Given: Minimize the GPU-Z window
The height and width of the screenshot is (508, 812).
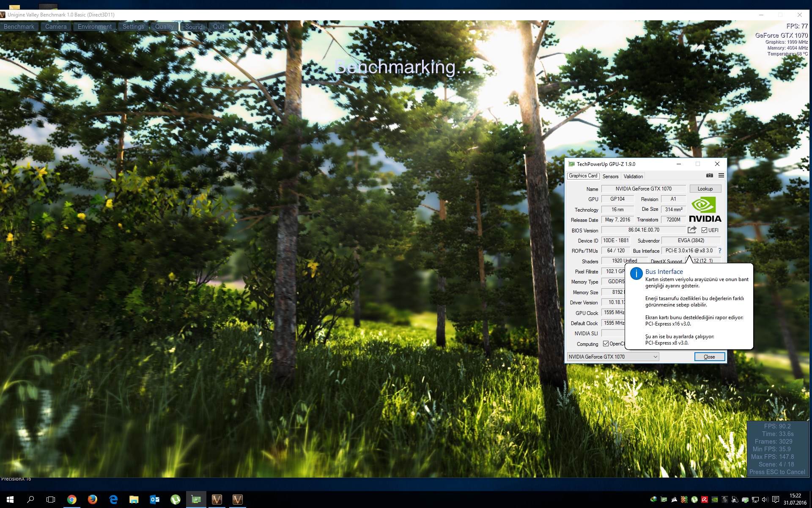Looking at the screenshot, I should click(678, 164).
